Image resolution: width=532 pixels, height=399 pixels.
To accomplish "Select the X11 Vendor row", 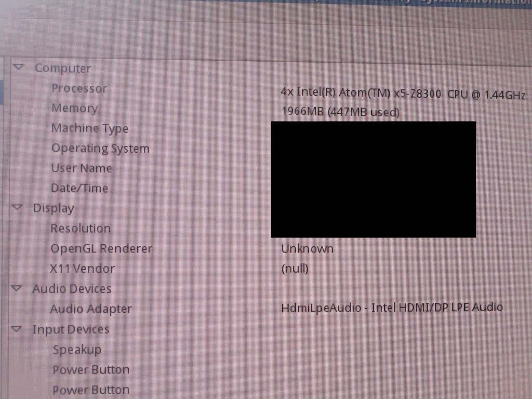I will pyautogui.click(x=82, y=269).
